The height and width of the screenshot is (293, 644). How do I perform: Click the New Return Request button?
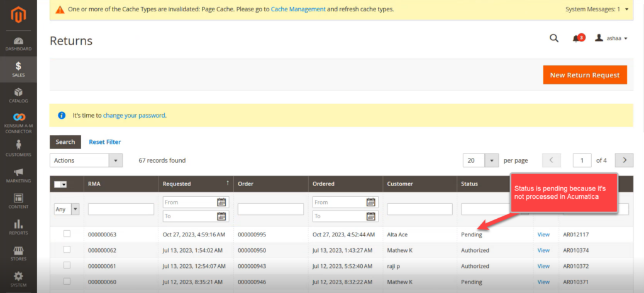[x=585, y=75]
